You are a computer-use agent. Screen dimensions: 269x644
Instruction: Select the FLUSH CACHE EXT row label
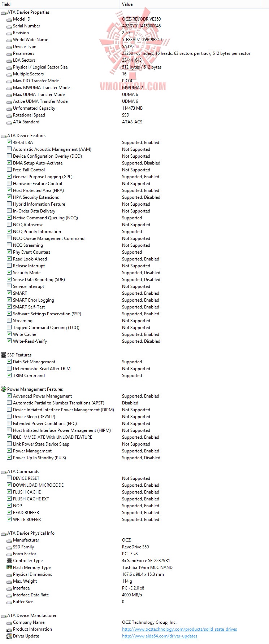[31, 499]
